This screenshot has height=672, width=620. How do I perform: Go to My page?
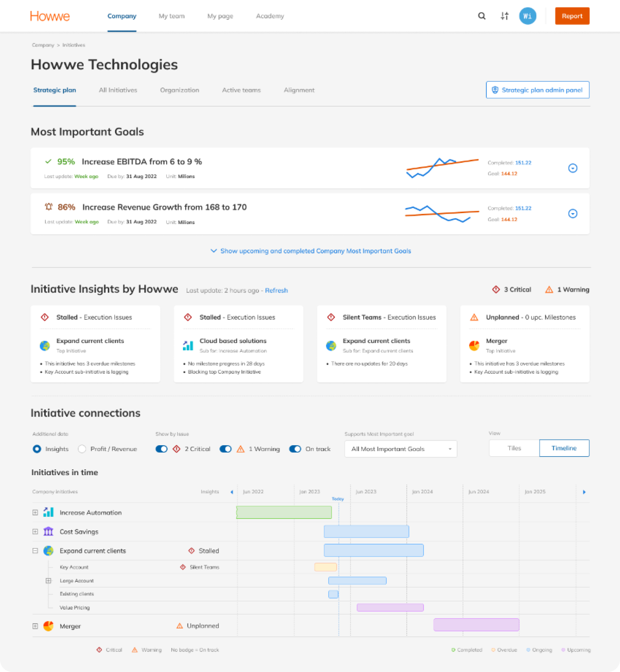220,16
